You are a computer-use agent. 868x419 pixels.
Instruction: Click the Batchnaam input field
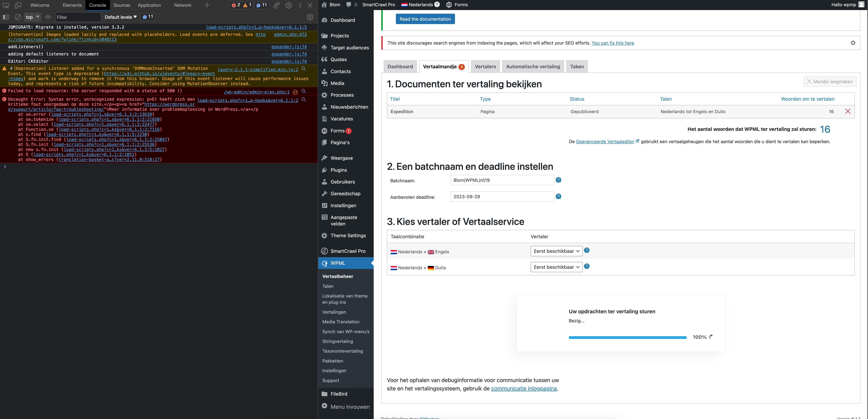point(502,180)
